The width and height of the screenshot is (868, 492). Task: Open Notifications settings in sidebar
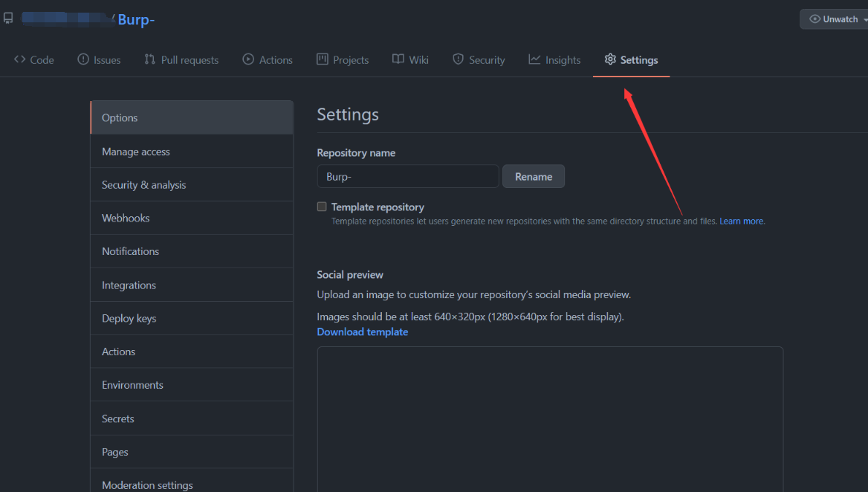pos(192,251)
